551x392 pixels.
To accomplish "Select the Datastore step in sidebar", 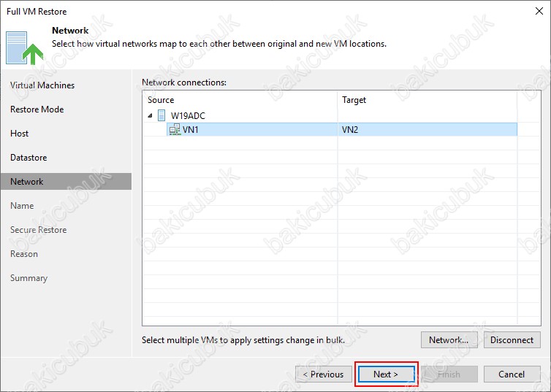I will (x=28, y=158).
